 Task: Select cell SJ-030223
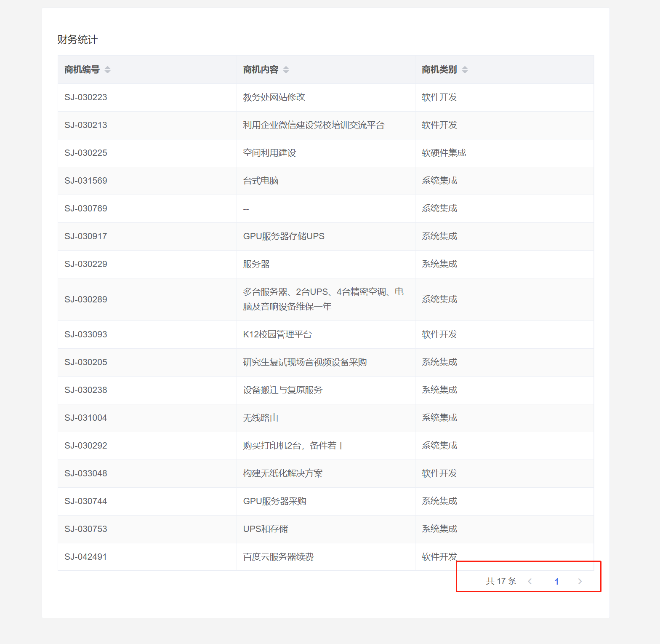[147, 97]
